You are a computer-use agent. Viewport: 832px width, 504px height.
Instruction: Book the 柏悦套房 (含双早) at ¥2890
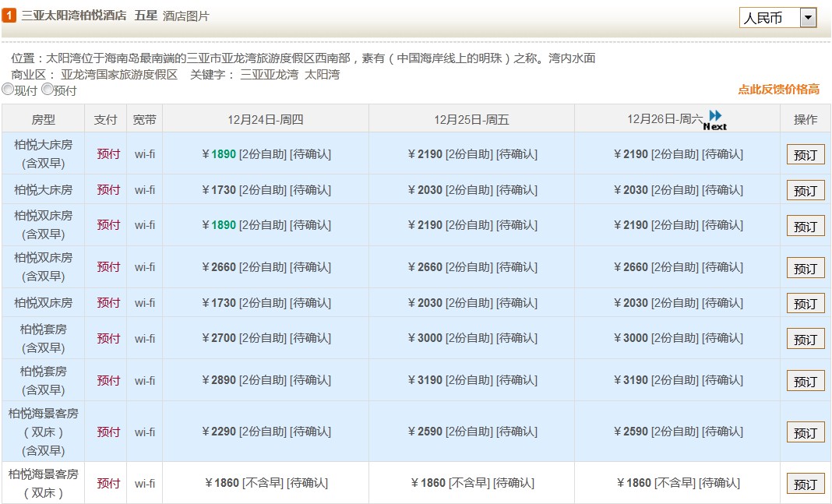pyautogui.click(x=805, y=381)
